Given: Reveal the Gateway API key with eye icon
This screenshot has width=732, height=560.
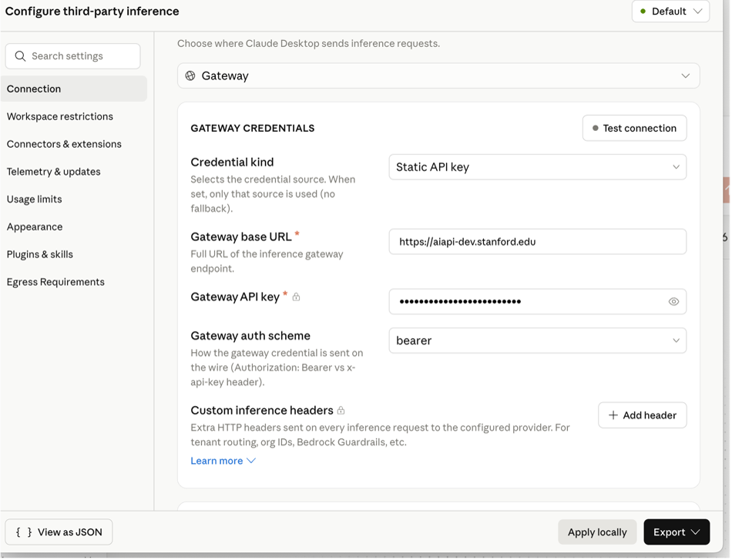Looking at the screenshot, I should (x=673, y=301).
